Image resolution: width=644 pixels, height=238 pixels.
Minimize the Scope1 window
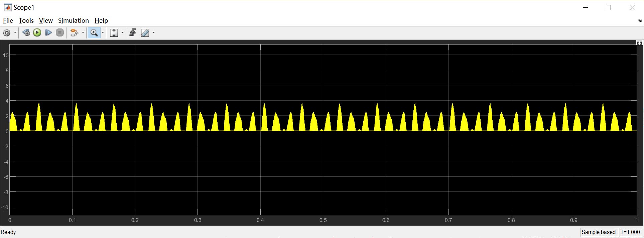coord(585,7)
